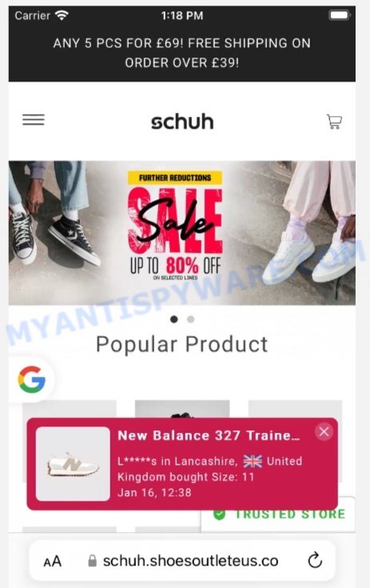Viewport: 370px width, 588px height.
Task: Select the first carousel dot indicator
Action: (x=173, y=319)
